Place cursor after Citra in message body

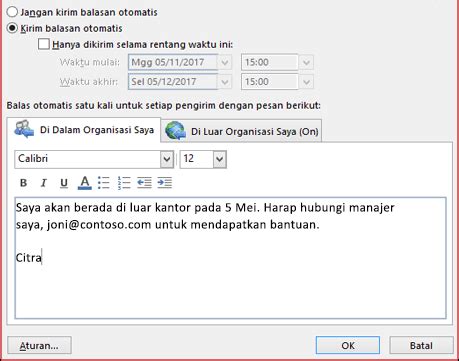click(x=42, y=258)
